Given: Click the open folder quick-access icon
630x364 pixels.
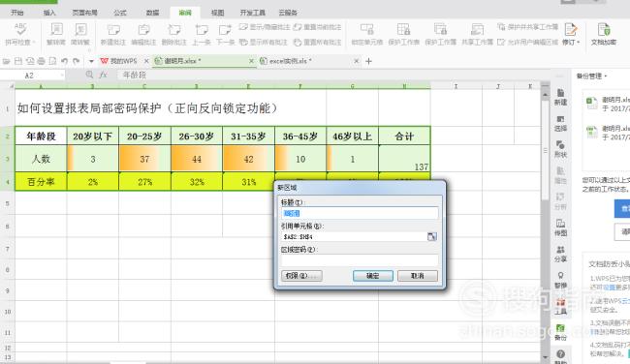Looking at the screenshot, I should tap(6, 61).
